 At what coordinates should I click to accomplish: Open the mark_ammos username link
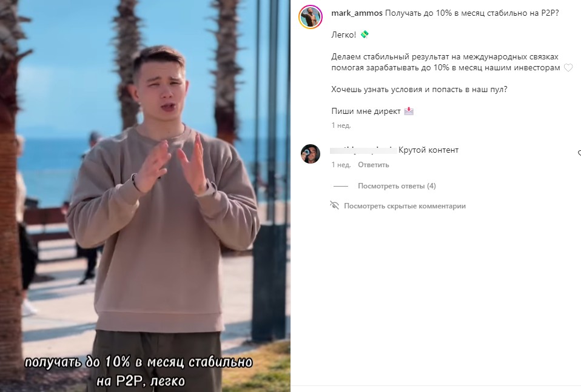click(357, 13)
